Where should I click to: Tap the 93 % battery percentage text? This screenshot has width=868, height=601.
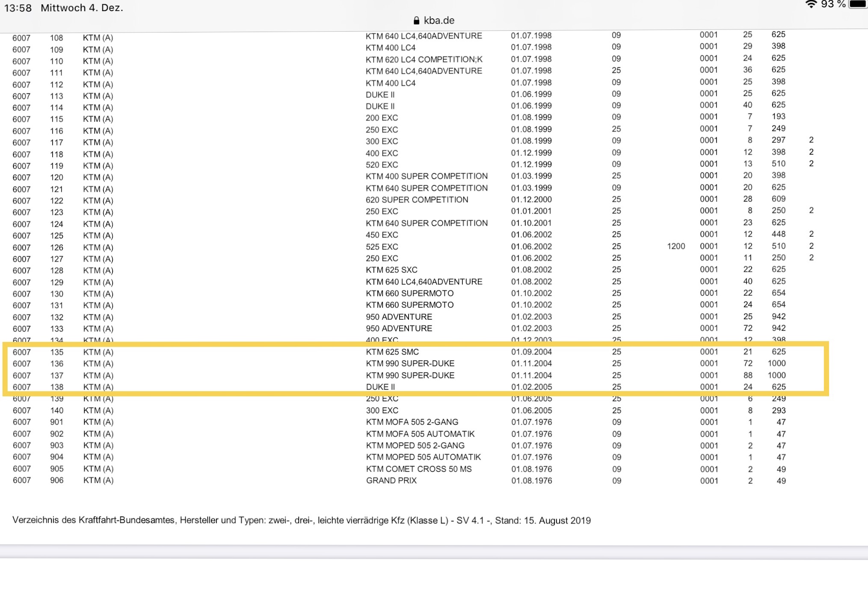coord(833,4)
